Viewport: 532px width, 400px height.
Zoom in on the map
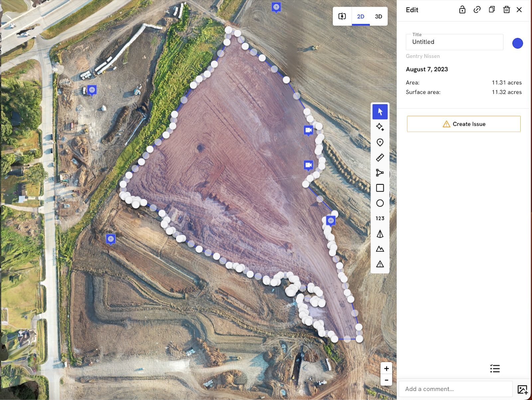pyautogui.click(x=386, y=368)
